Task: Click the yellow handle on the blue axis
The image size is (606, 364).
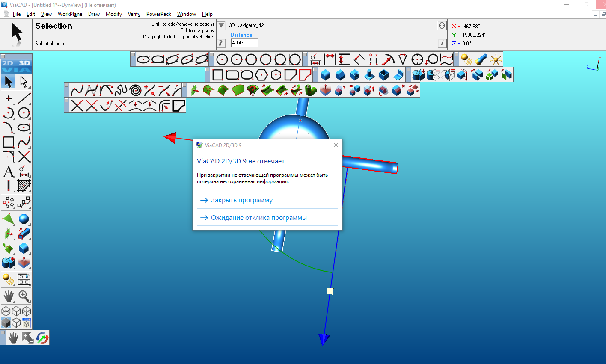Action: [x=330, y=291]
